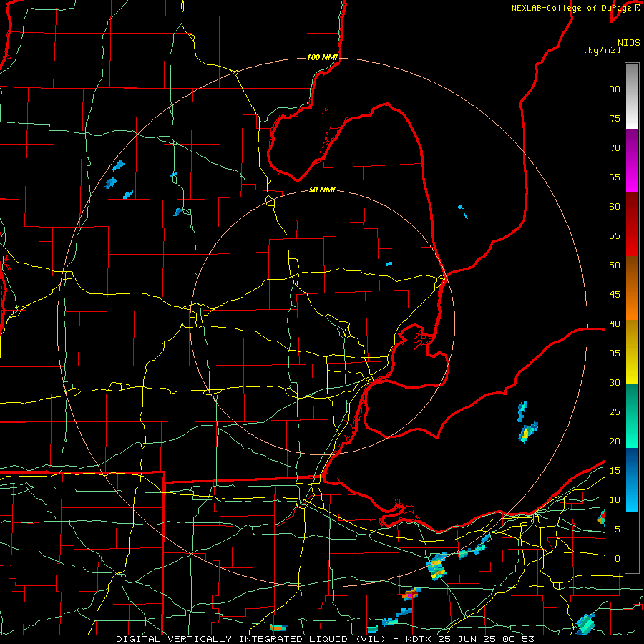Screen dimensions: 644x644
Task: Pick the yellow segment of the color scale
Action: tap(632, 352)
